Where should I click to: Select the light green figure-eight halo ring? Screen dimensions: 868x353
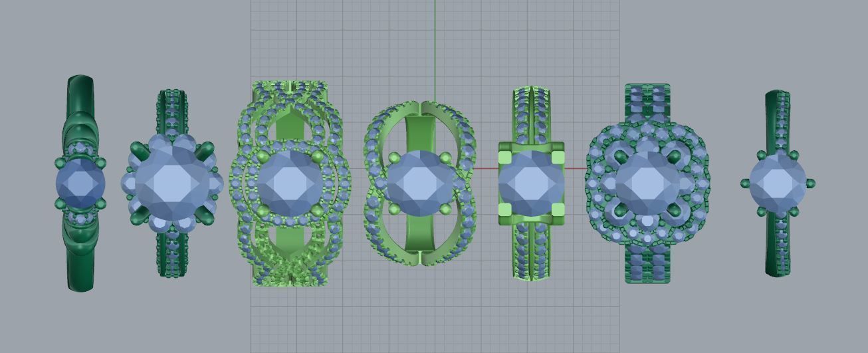419,183
